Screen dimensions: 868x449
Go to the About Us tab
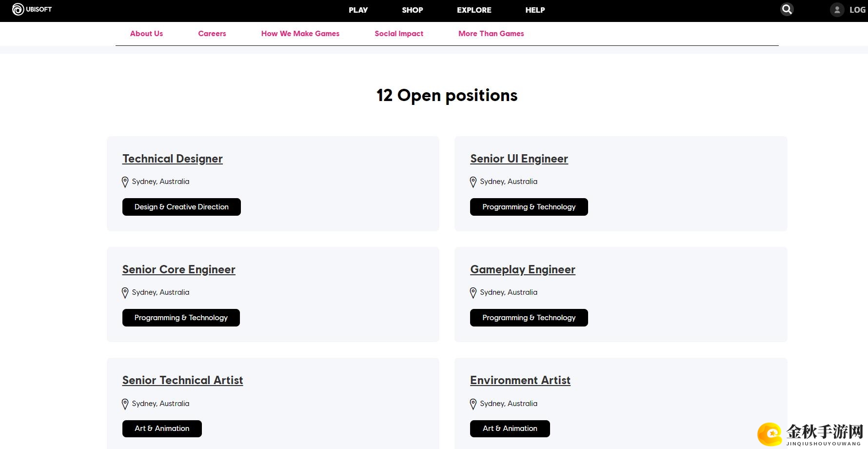click(146, 34)
